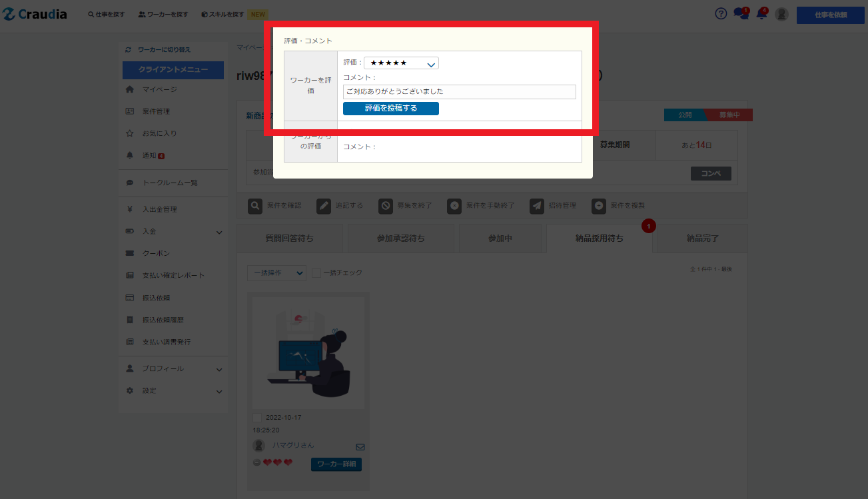Screen dimensions: 868x499
Task: Click magnifier icon for 案件を確認
Action: click(x=255, y=206)
